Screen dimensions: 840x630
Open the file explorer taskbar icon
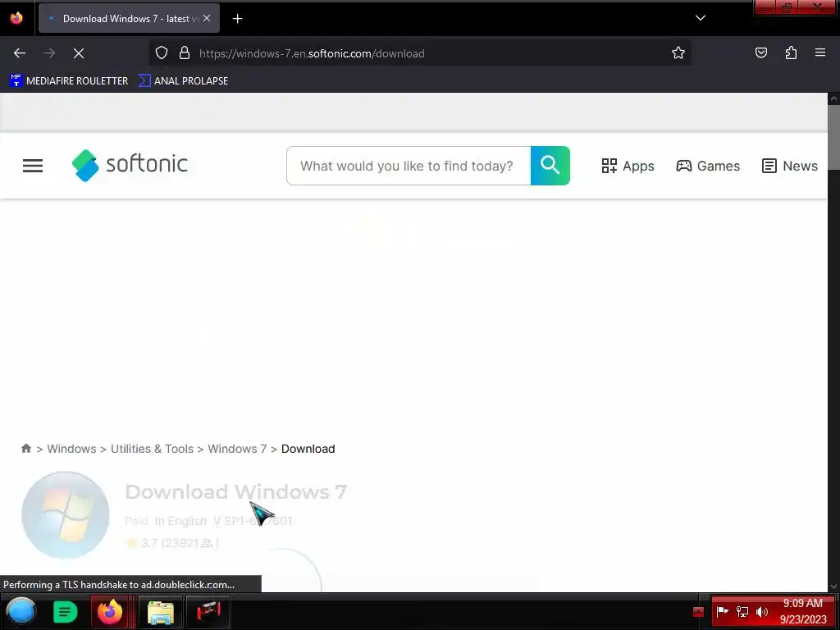pos(160,612)
